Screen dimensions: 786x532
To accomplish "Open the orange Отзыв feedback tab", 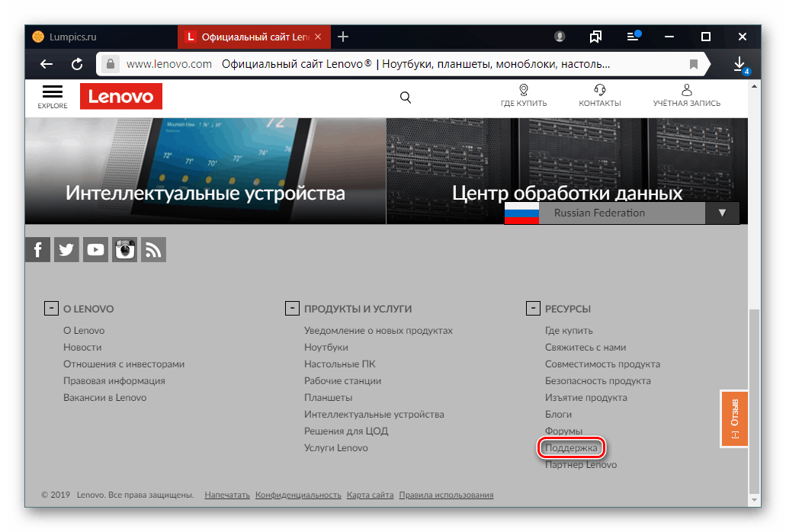I will 734,418.
